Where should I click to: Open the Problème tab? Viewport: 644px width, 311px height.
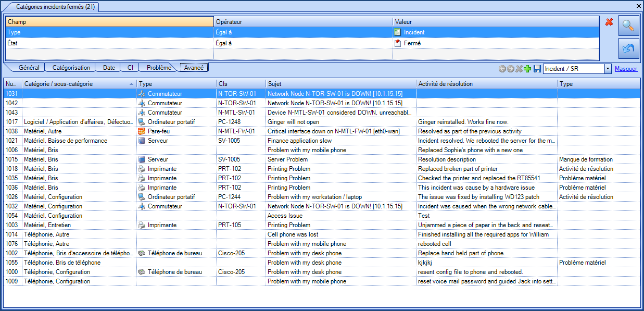158,68
